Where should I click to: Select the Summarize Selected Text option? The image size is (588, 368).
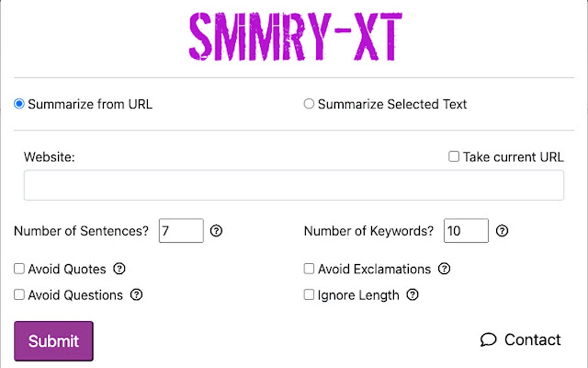pos(309,104)
